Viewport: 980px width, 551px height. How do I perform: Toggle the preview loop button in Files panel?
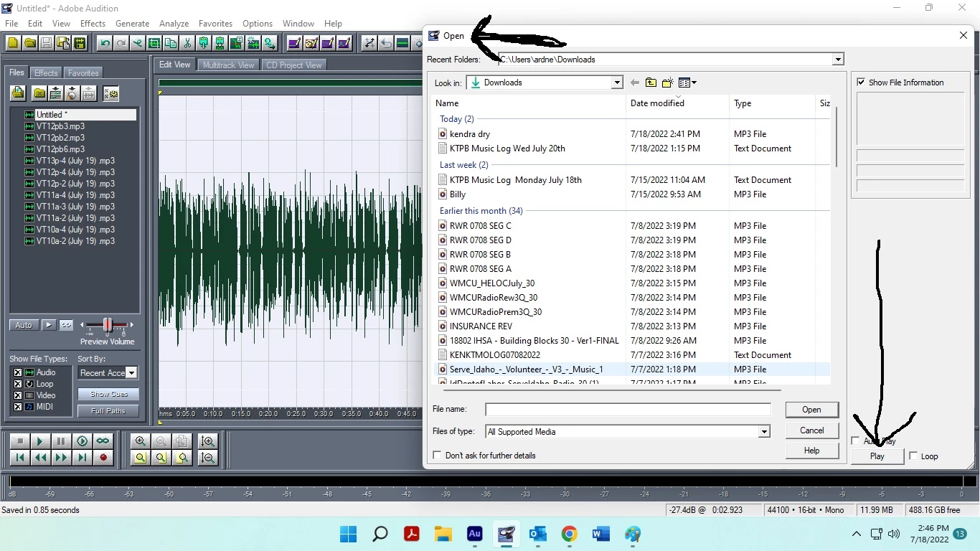tap(66, 325)
